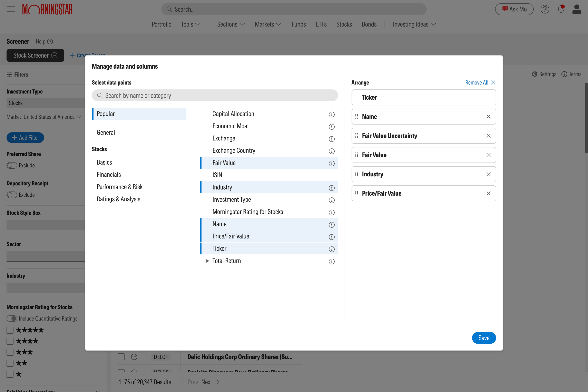Show info icon for Morningstar Rating for Stocks
This screenshot has height=392, width=588.
tap(332, 213)
